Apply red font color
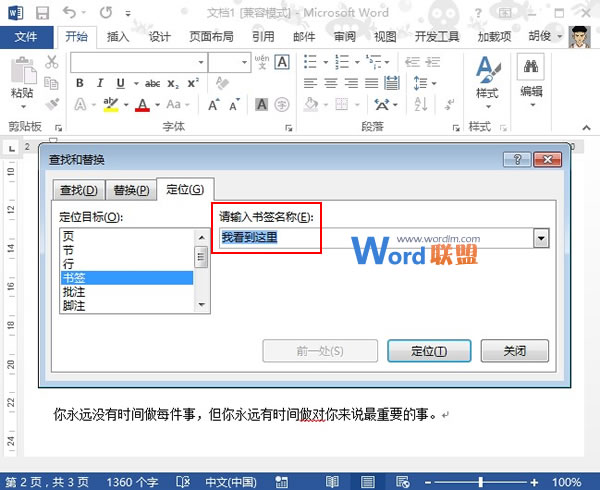 142,104
